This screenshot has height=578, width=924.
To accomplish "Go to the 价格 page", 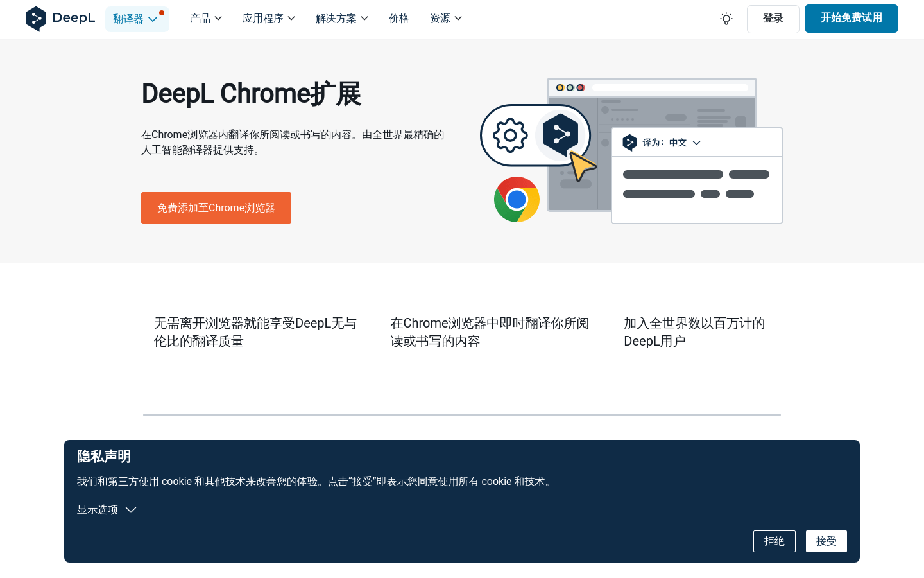I will [x=399, y=19].
